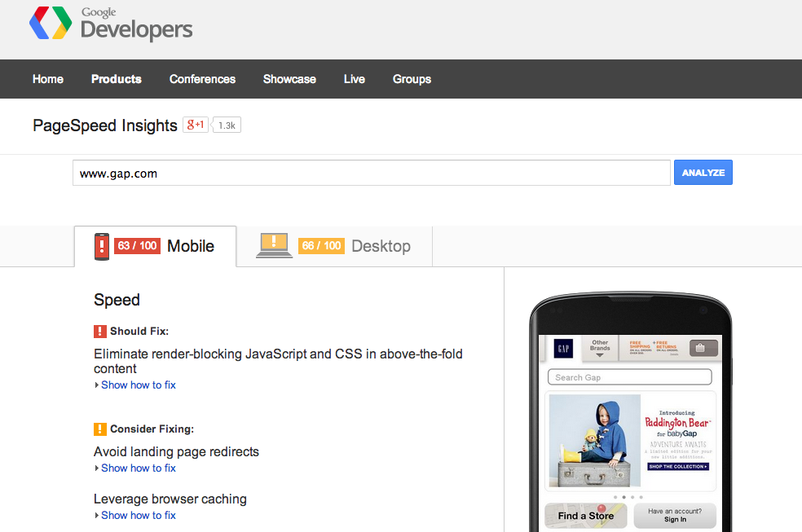
Task: Click the Leverage browser caching text
Action: (170, 499)
